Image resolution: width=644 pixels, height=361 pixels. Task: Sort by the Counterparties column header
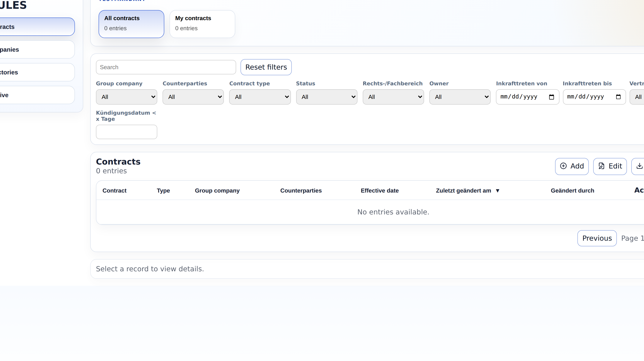(301, 191)
